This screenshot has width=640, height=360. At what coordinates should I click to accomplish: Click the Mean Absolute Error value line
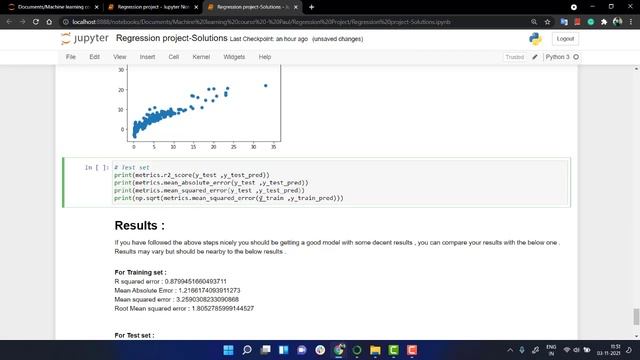click(x=177, y=290)
